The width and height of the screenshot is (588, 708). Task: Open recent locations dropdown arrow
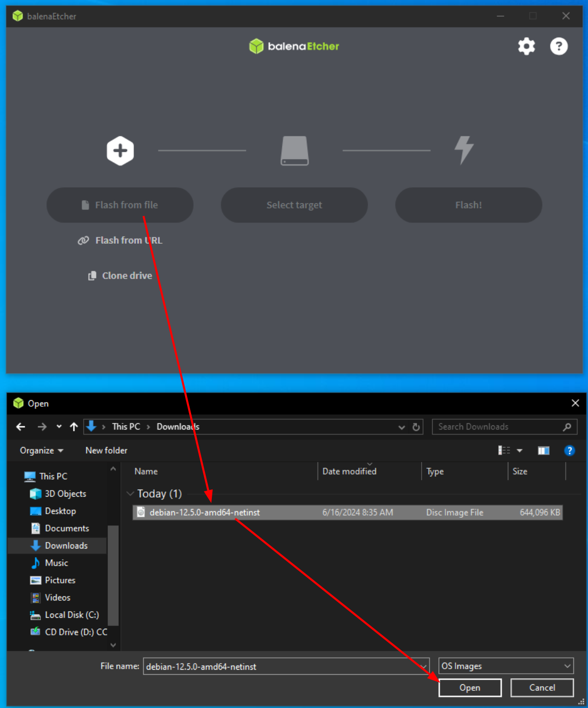59,427
